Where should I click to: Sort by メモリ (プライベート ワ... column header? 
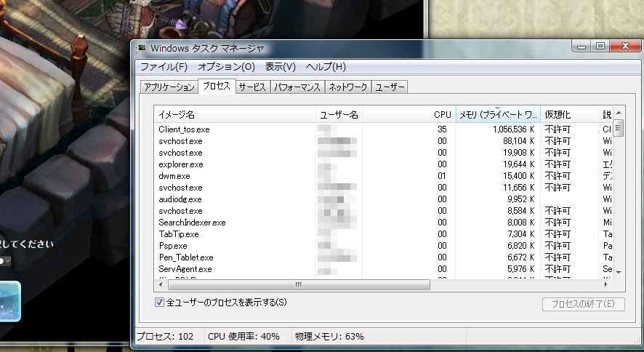(498, 115)
